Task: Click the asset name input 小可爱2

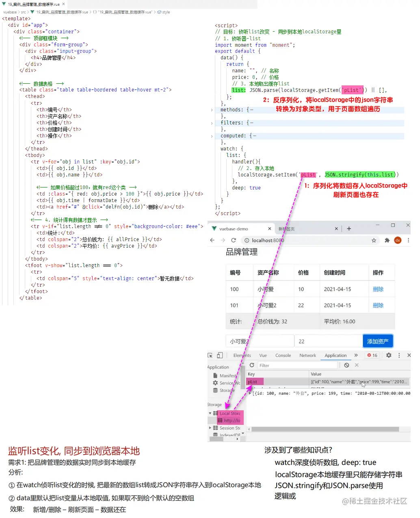Action: coord(260,342)
